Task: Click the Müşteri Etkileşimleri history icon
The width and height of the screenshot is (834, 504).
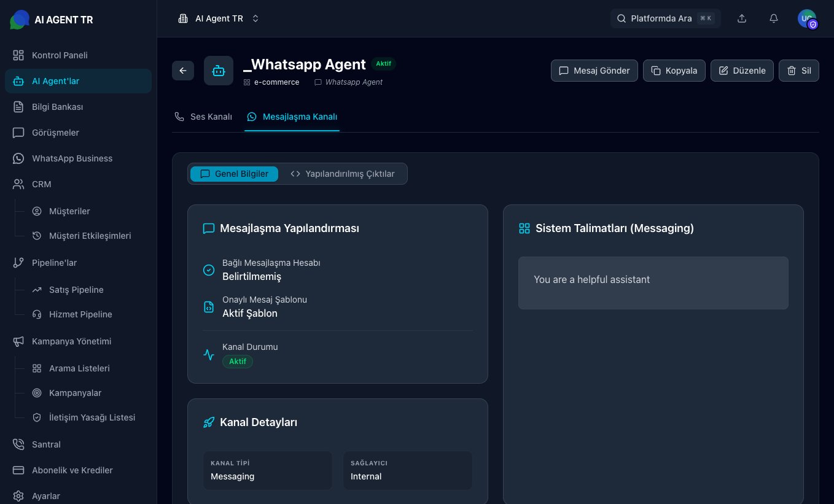Action: [x=37, y=236]
